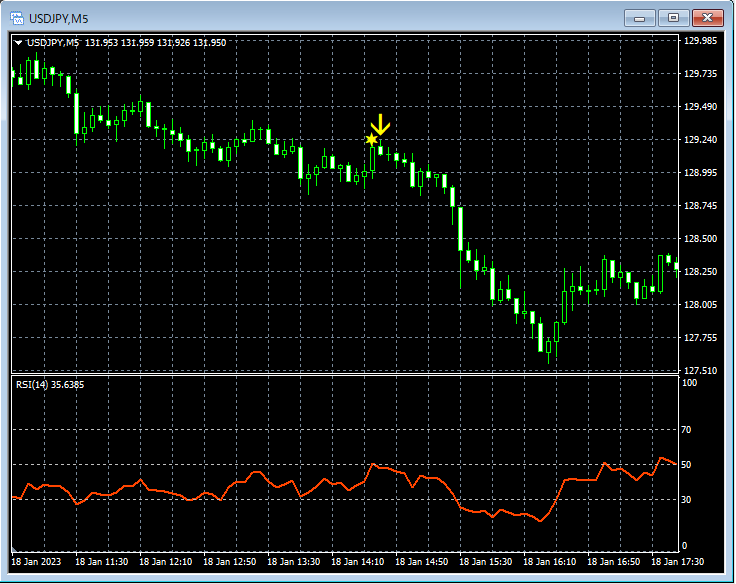
Task: Click the 18 Jan 14:10 time label
Action: pos(358,562)
